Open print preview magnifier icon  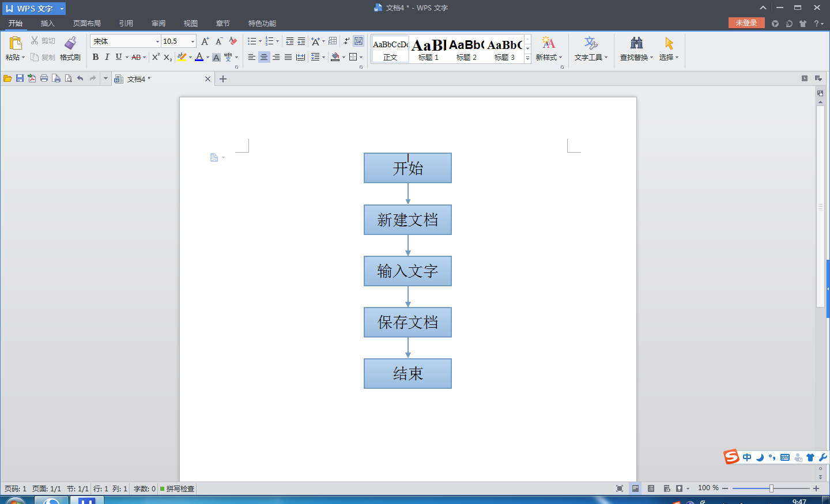(68, 78)
